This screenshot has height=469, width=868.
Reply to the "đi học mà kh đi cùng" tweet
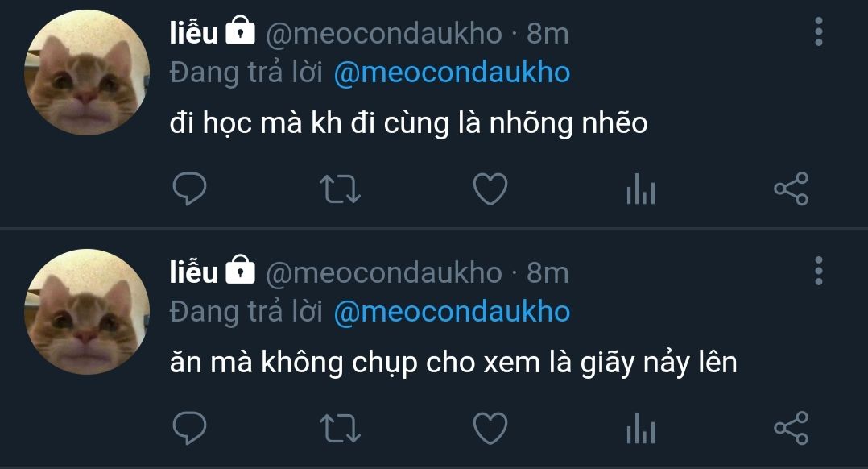189,189
